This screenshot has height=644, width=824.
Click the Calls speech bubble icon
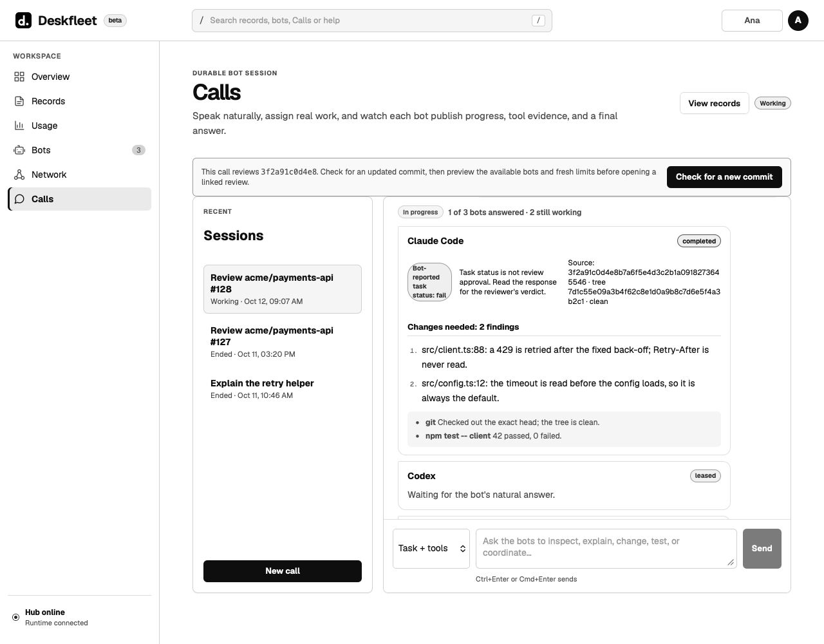coord(19,199)
